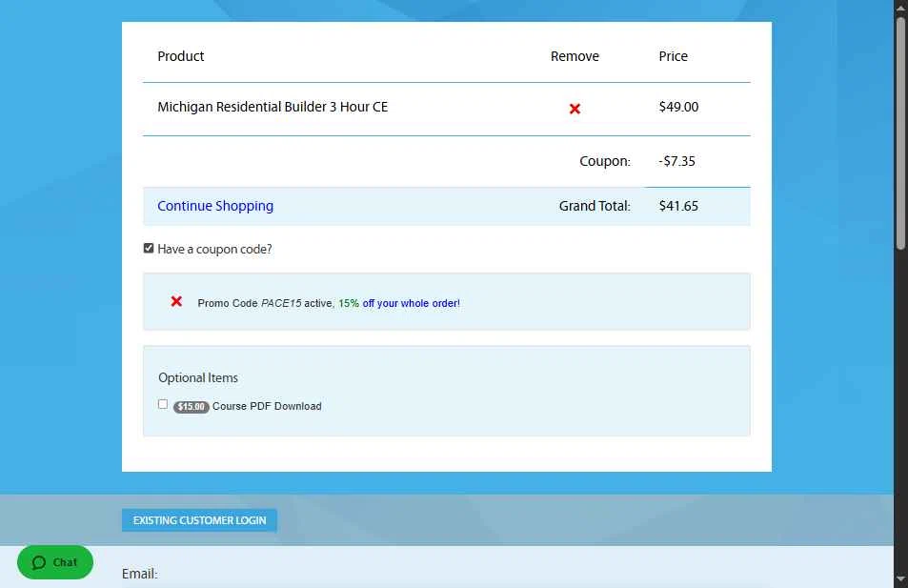Screen dimensions: 908x588
Task: Remove Michigan Residential Builder course from cart
Action: pyautogui.click(x=575, y=109)
